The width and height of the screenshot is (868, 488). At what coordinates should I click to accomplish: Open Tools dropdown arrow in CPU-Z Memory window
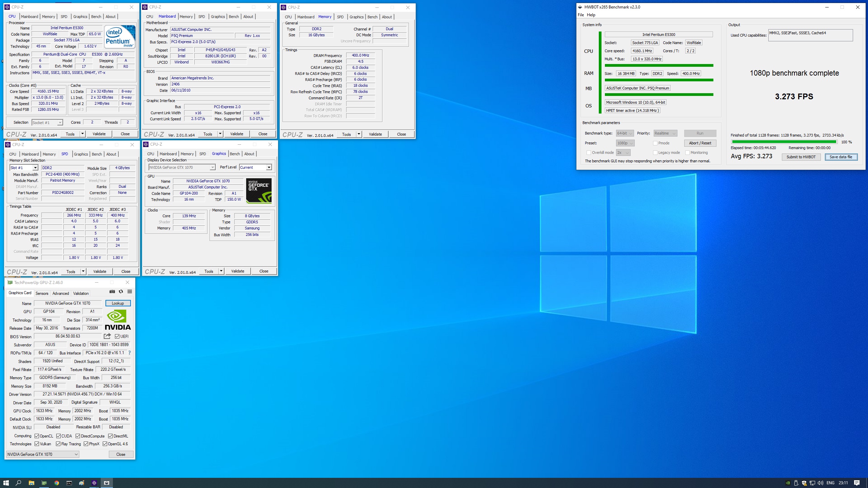click(359, 134)
